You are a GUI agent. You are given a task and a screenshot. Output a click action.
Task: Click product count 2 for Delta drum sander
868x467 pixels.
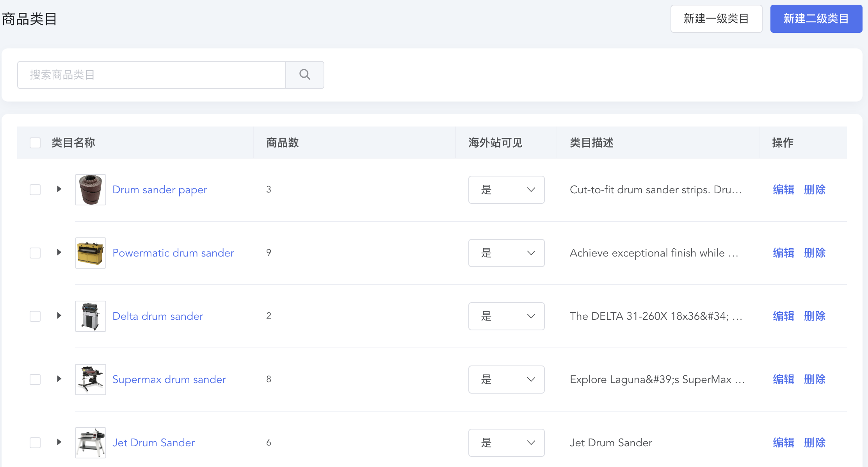(269, 316)
